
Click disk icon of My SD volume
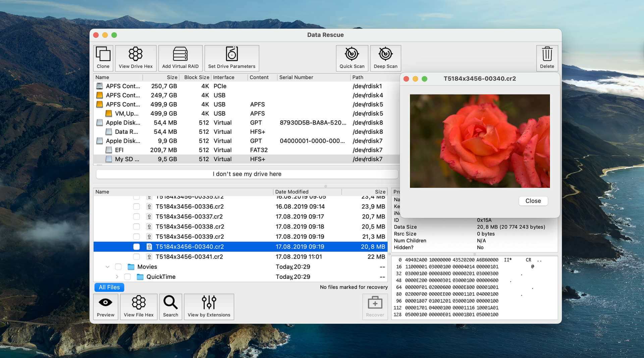(x=109, y=159)
